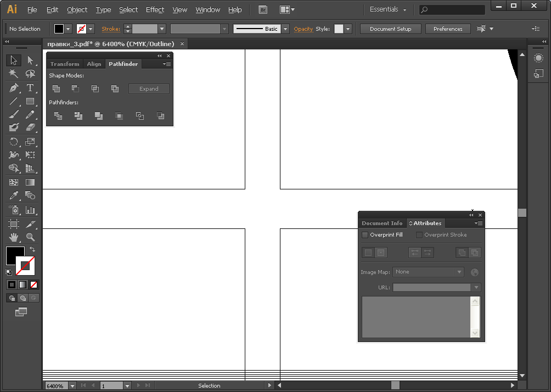The image size is (551, 392).
Task: Open the Effect menu
Action: 155,10
